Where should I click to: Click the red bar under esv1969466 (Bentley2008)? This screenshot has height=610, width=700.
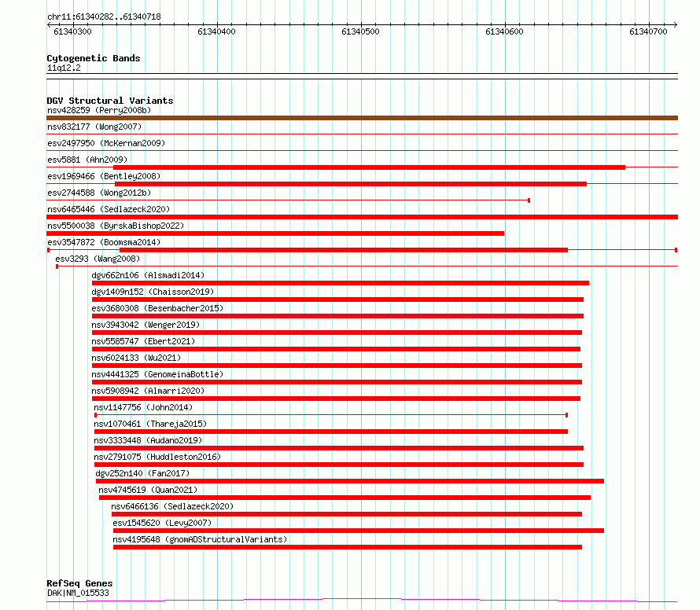click(x=351, y=184)
